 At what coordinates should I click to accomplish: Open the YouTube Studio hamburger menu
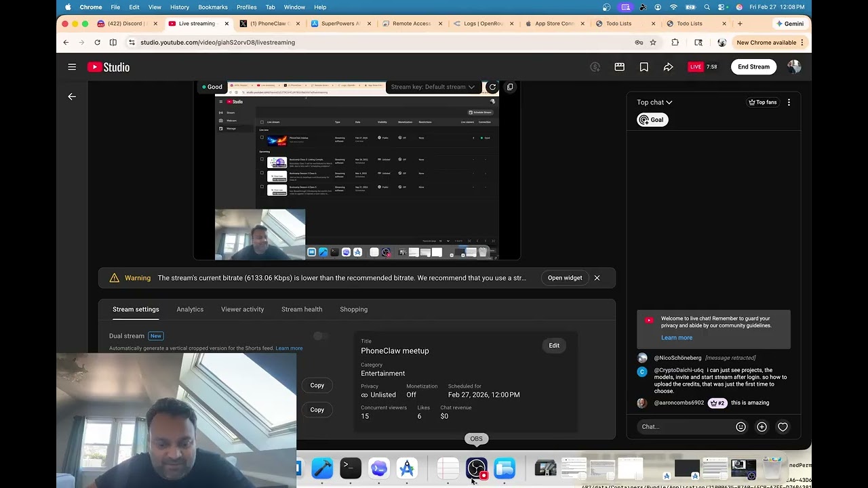click(72, 66)
